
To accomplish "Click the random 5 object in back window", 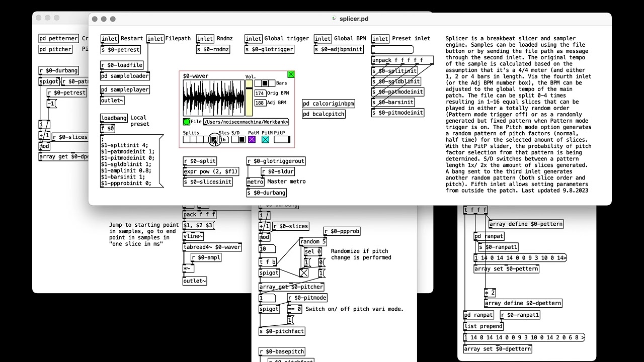I will 313,242.
